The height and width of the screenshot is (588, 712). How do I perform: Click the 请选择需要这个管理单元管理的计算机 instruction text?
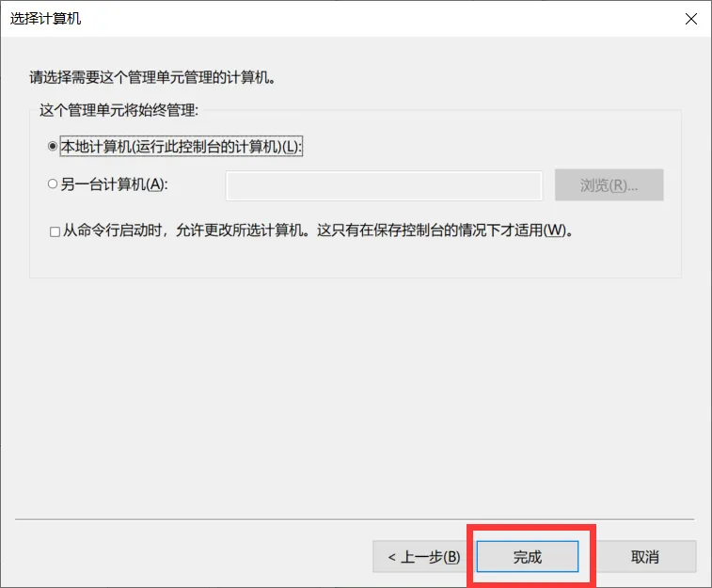point(152,77)
